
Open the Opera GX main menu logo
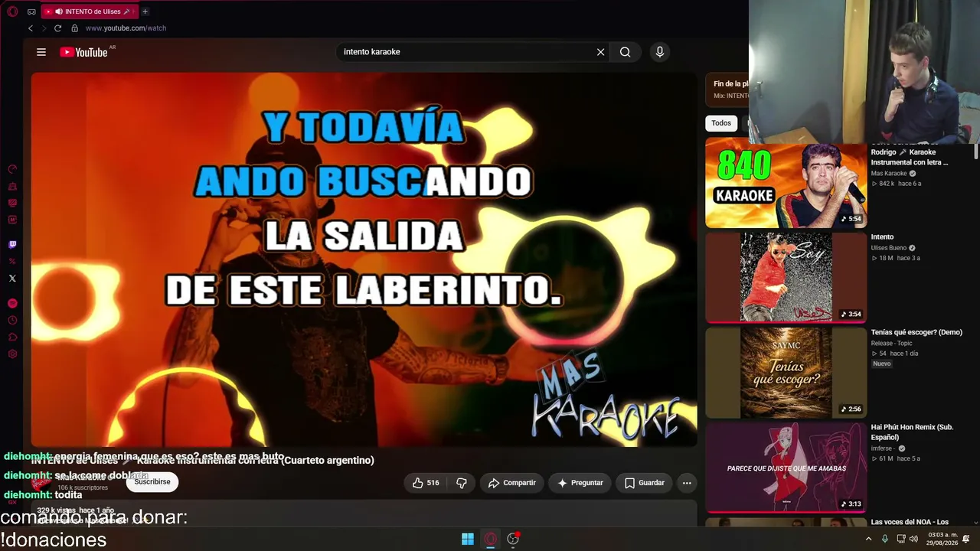[12, 11]
